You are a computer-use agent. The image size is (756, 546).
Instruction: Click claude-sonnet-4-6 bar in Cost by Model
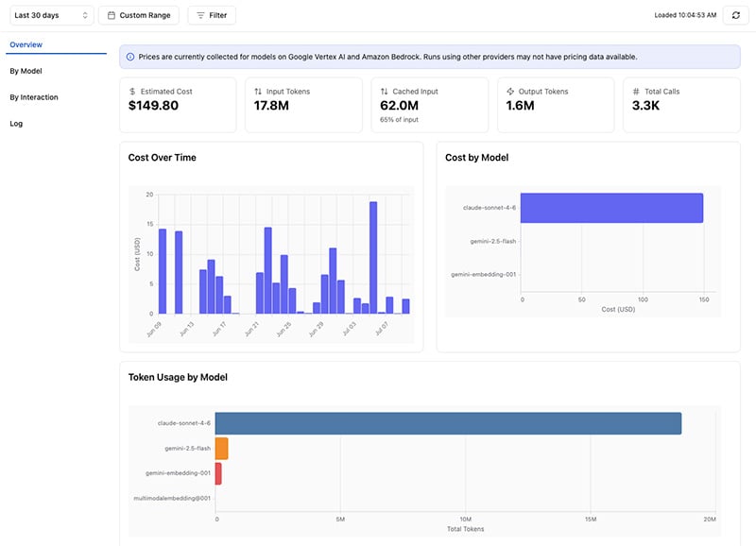click(611, 208)
